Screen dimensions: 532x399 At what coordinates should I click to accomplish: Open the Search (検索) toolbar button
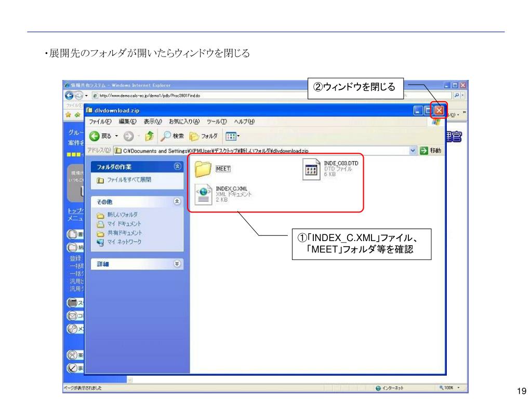coord(172,137)
